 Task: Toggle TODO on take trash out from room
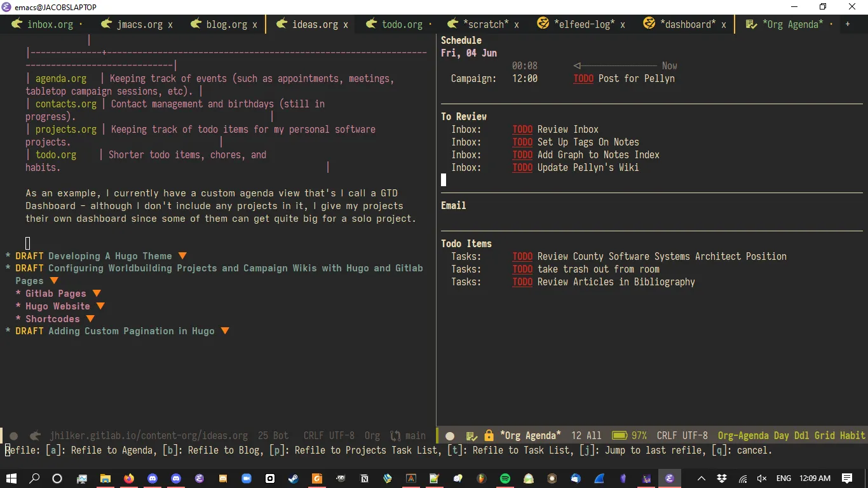pos(522,269)
